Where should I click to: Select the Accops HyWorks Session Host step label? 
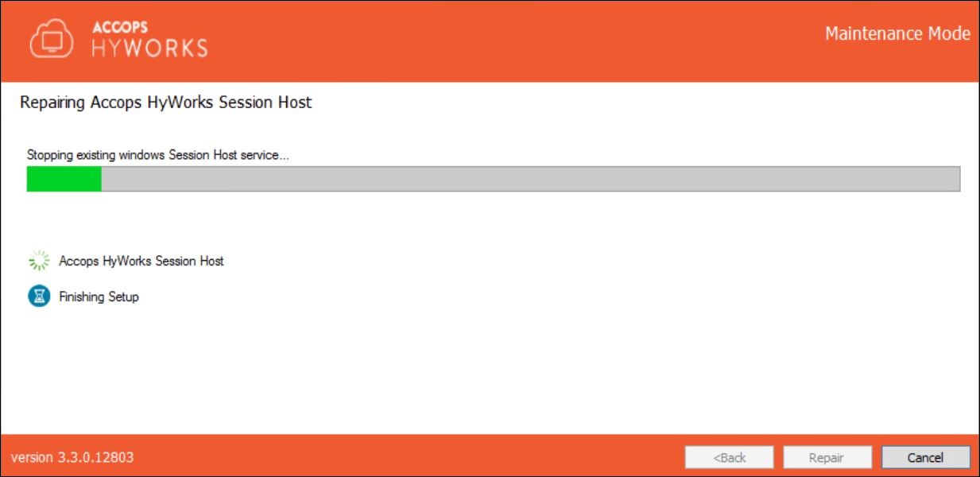[x=141, y=261]
